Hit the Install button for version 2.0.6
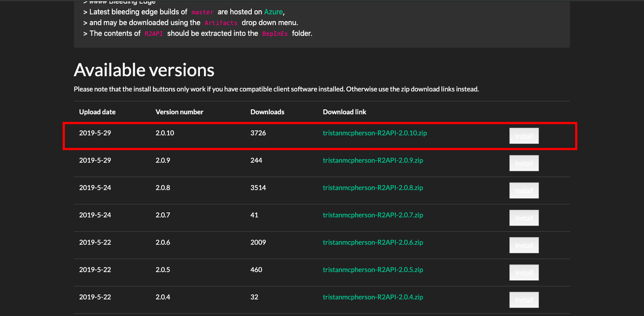Image resolution: width=644 pixels, height=316 pixels. tap(524, 245)
